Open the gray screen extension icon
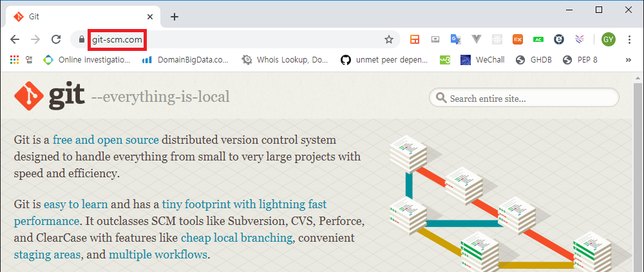Screen dimensions: 644x272 tap(435, 39)
